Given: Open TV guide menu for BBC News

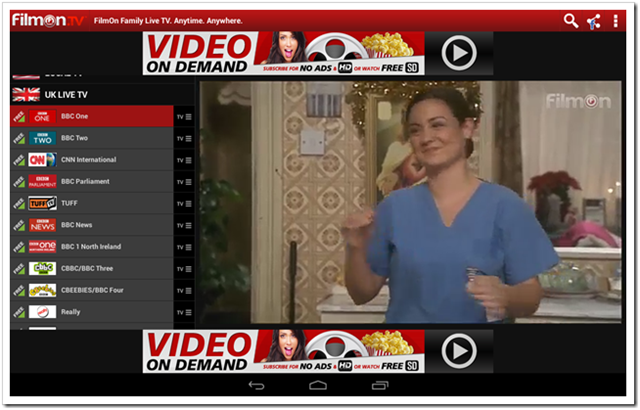Looking at the screenshot, I should pyautogui.click(x=184, y=225).
